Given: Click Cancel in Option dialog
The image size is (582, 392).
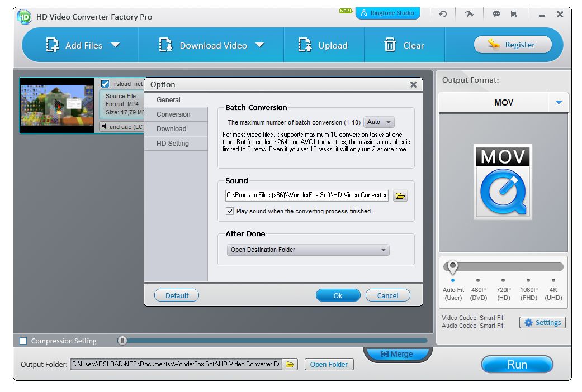Looking at the screenshot, I should 387,295.
